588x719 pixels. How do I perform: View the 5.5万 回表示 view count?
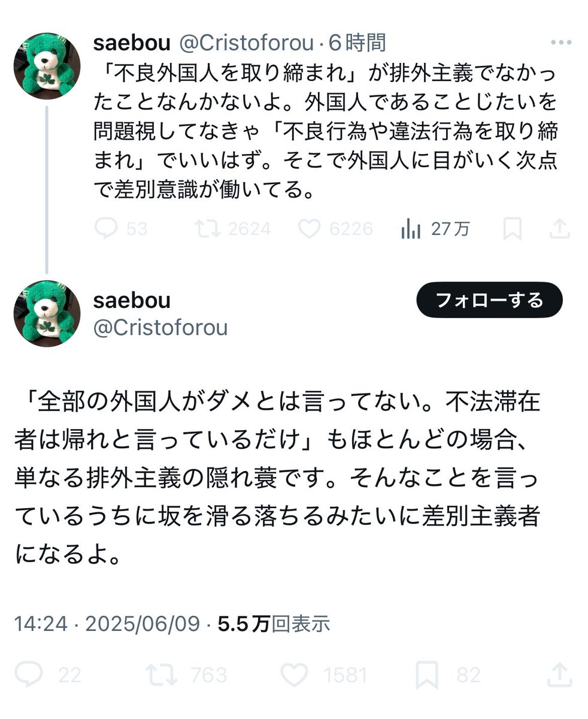[274, 624]
